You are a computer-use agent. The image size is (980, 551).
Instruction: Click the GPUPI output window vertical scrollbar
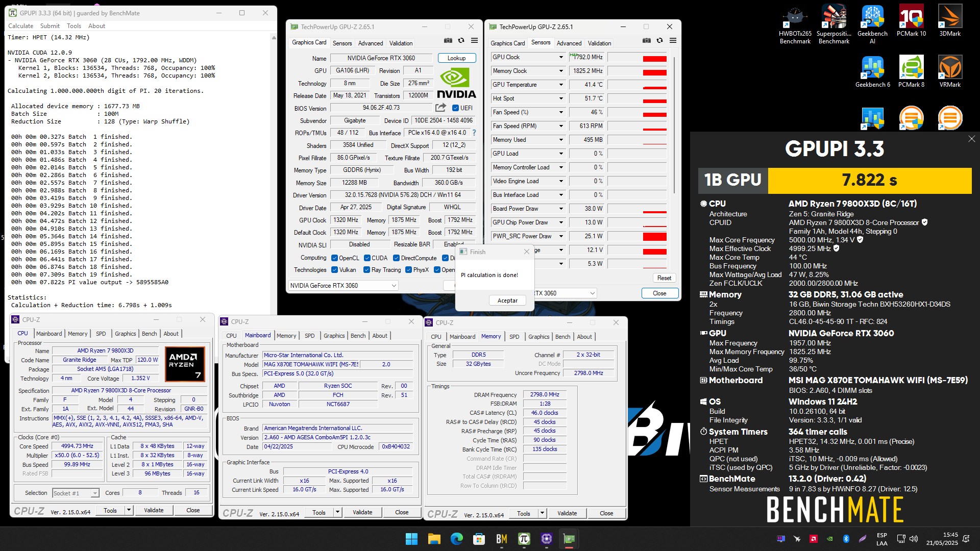click(274, 173)
